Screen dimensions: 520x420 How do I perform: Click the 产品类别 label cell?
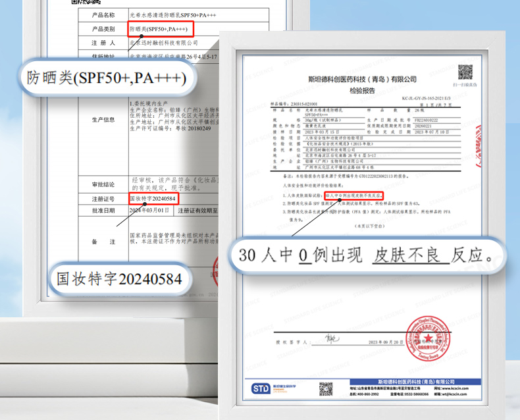tap(103, 29)
